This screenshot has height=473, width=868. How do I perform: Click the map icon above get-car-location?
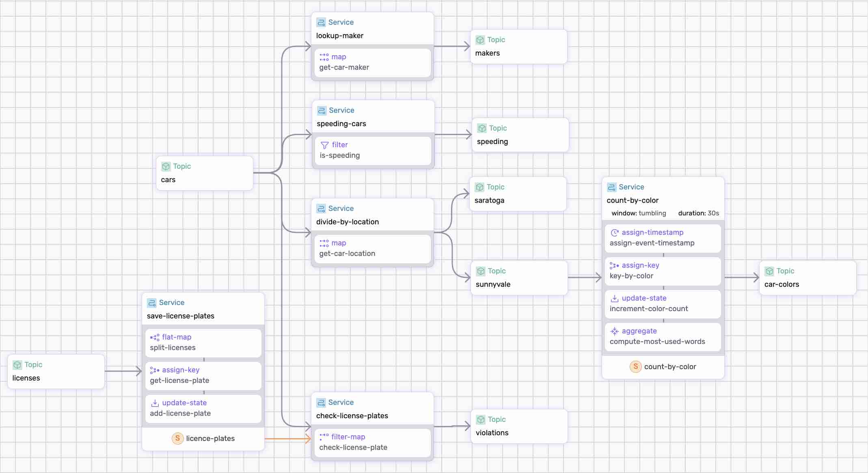(x=324, y=243)
